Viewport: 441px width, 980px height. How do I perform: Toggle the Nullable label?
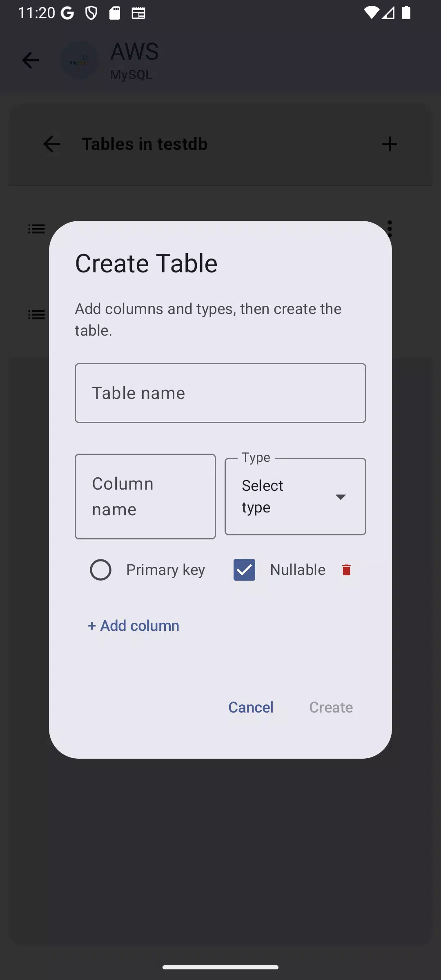(298, 570)
